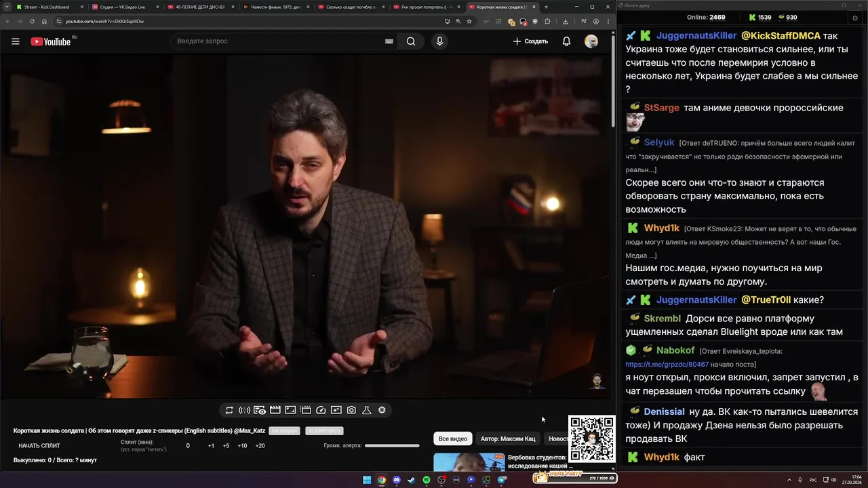The width and height of the screenshot is (868, 488).
Task: Add +5 minutes to the split
Action: (226, 446)
